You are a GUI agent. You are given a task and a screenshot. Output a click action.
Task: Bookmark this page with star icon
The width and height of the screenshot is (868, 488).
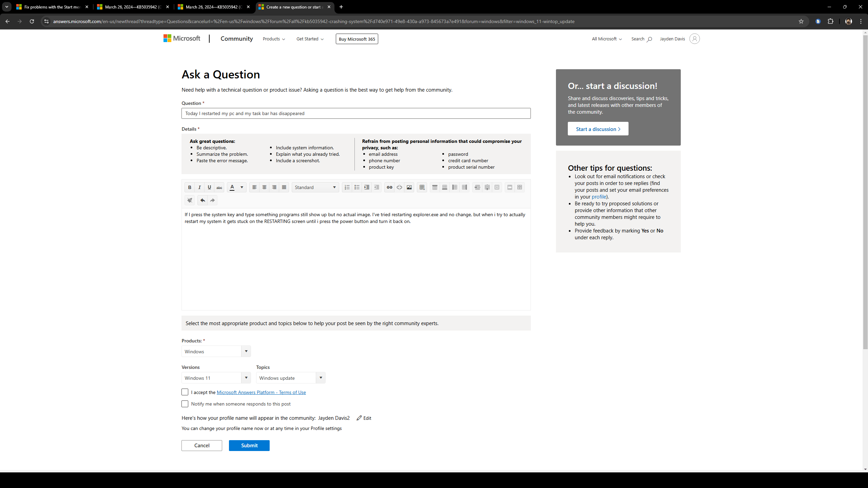801,21
